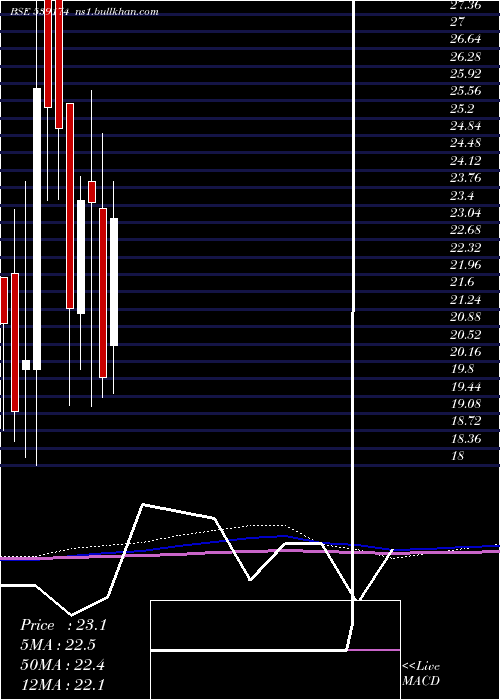Click the 19.08 price axis label

(x=466, y=404)
